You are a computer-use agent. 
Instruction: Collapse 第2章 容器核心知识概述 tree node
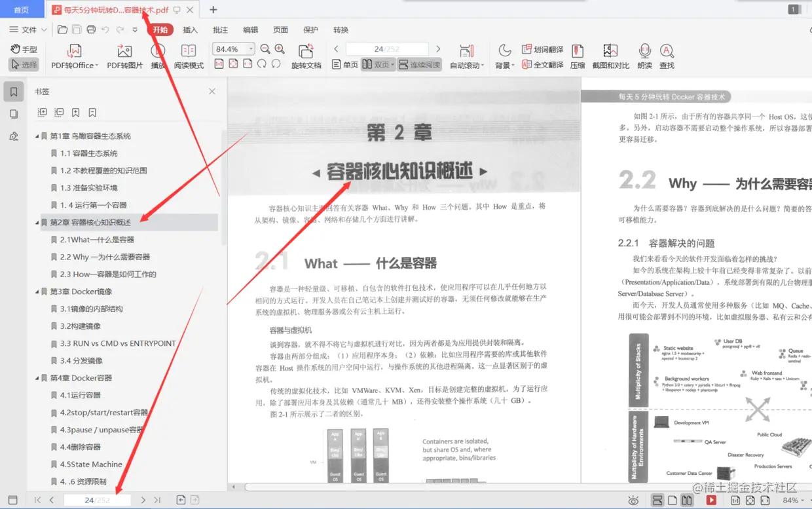37,223
